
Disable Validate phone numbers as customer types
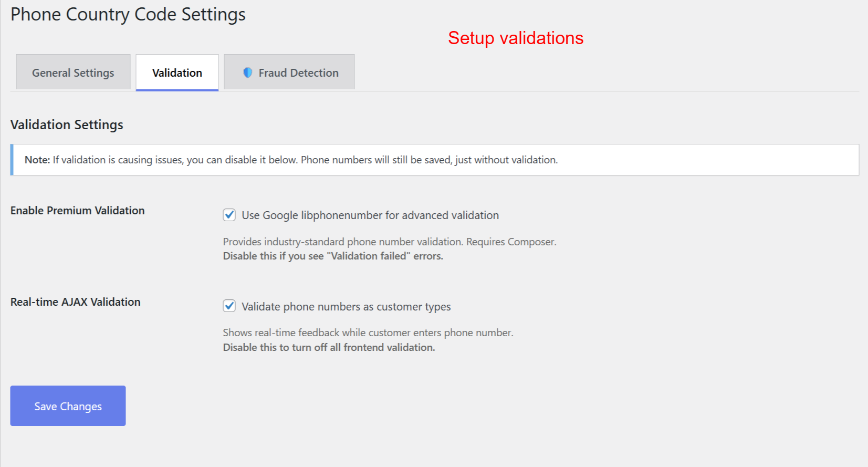[229, 306]
